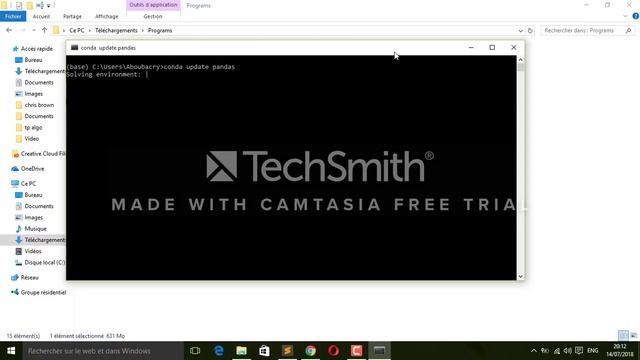
Task: Click down arrow of console scrollbar
Action: pos(520,276)
